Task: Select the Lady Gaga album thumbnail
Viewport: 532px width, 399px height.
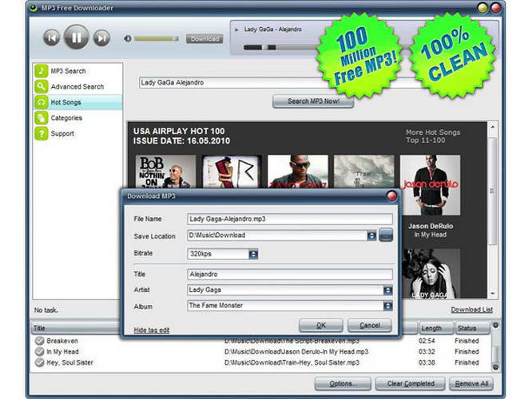Action: click(x=431, y=274)
